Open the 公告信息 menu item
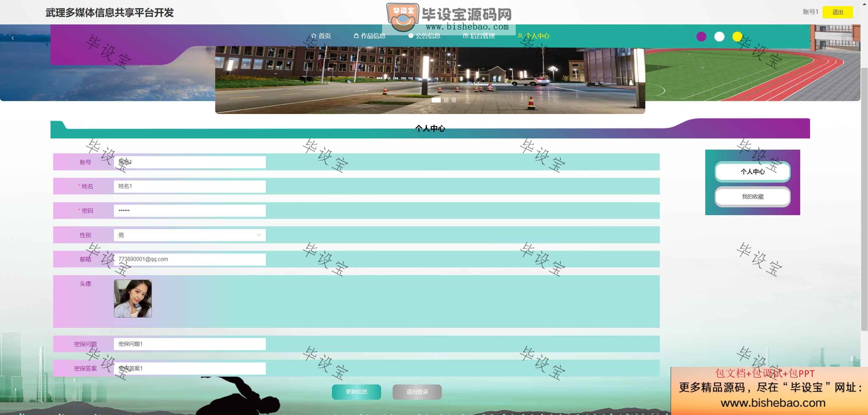Image resolution: width=868 pixels, height=415 pixels. (424, 36)
